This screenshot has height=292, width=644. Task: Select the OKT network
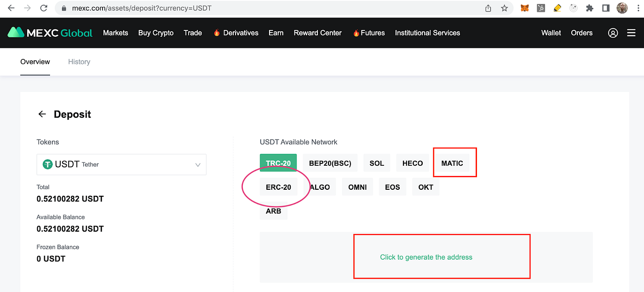pyautogui.click(x=426, y=187)
